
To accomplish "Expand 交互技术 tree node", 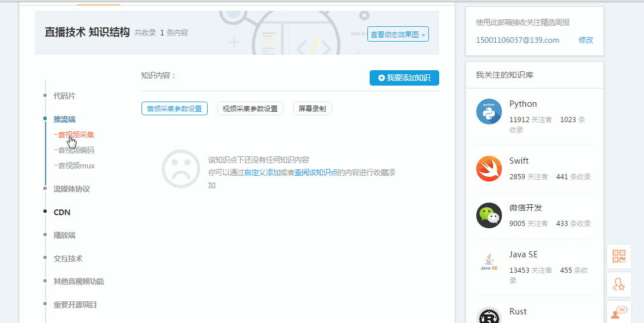I will 68,259.
